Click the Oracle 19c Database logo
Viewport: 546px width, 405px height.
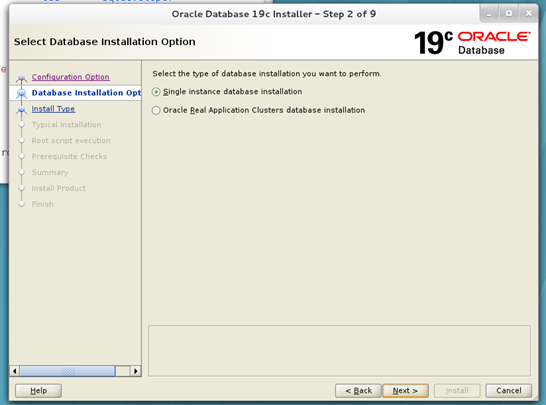click(x=472, y=43)
